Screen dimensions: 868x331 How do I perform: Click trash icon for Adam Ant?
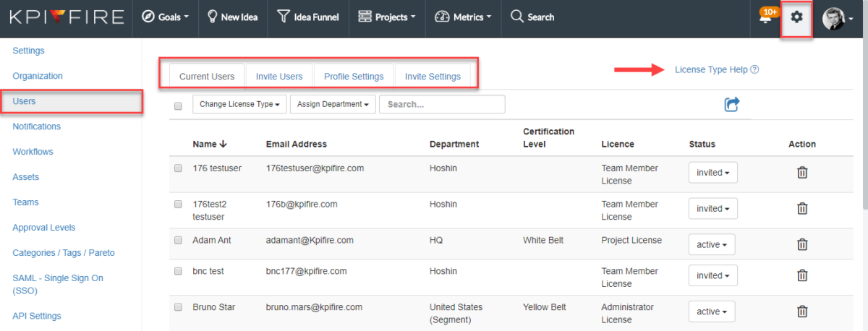pyautogui.click(x=801, y=244)
